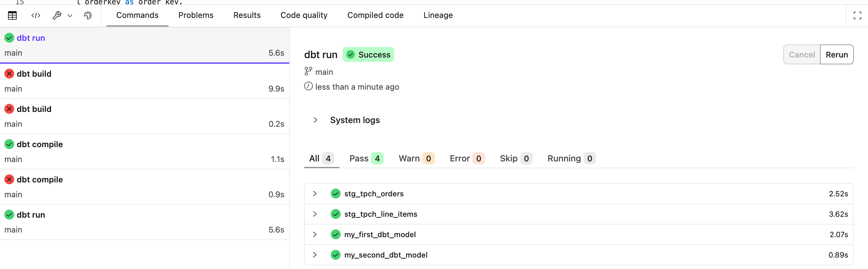Click the palette theme icon
The image size is (868, 269).
87,15
